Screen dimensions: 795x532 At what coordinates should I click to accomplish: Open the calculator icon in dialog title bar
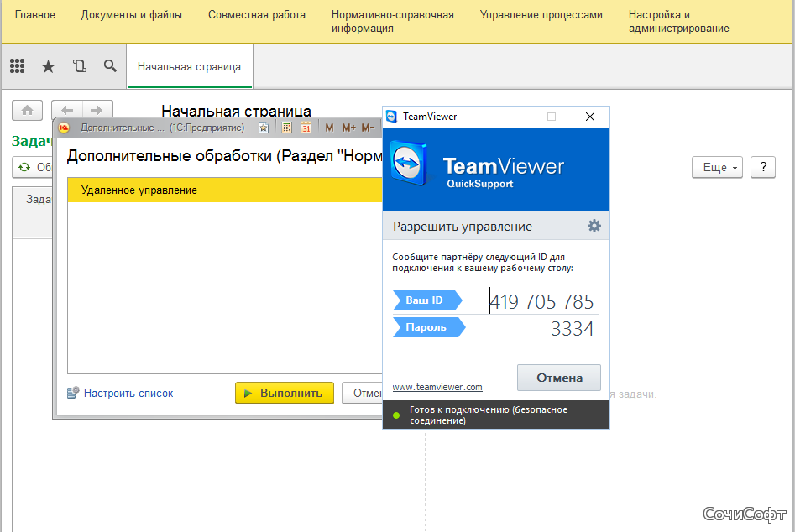286,128
